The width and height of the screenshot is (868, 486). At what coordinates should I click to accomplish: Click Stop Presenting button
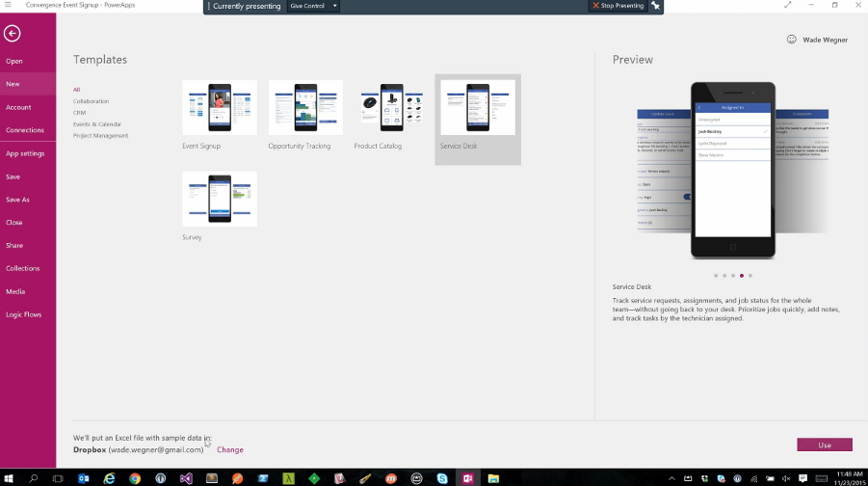618,6
